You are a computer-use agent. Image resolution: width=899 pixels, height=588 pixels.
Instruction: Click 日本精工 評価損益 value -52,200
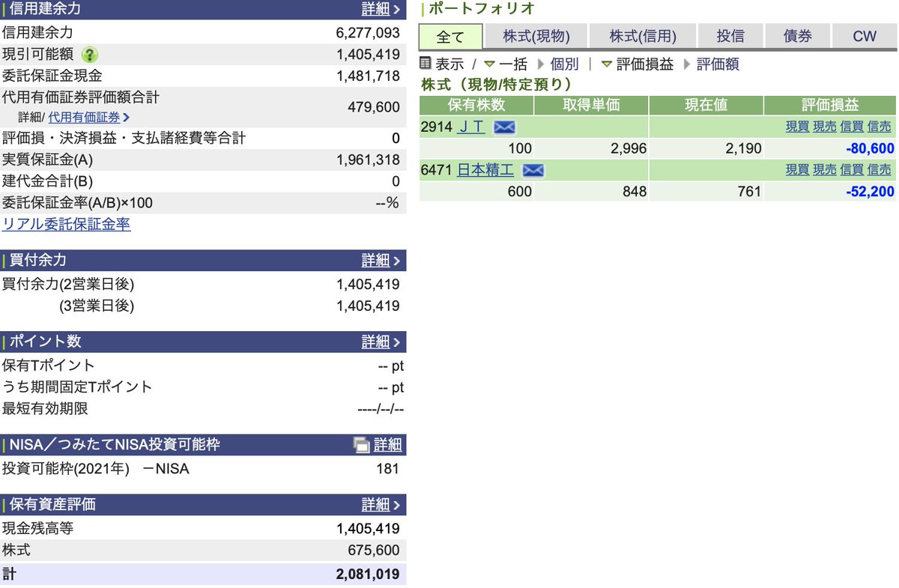[870, 192]
